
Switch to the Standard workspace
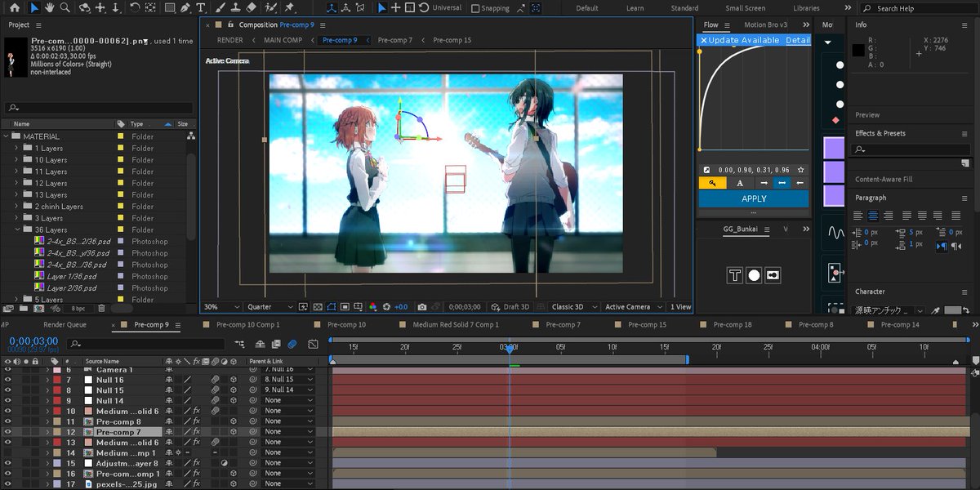684,8
